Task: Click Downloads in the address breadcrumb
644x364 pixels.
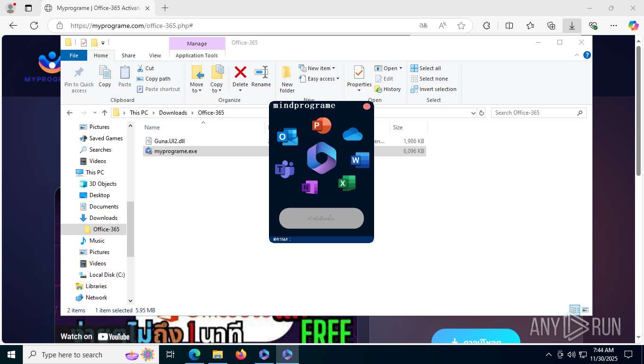Action: coord(173,113)
